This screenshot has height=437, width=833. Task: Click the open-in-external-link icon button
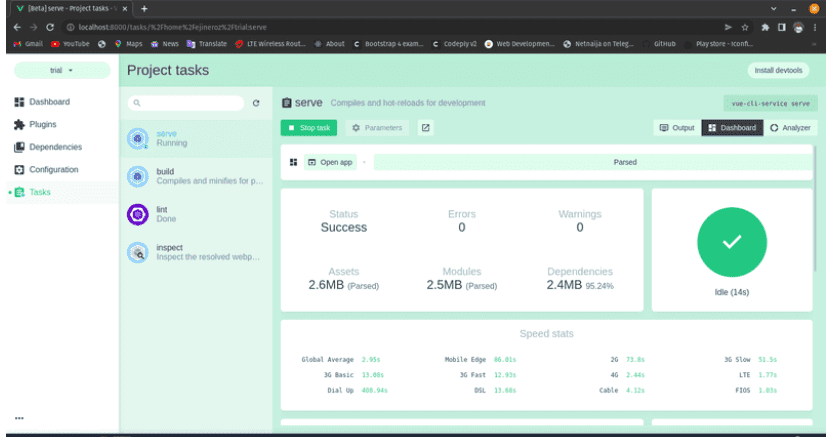[426, 127]
